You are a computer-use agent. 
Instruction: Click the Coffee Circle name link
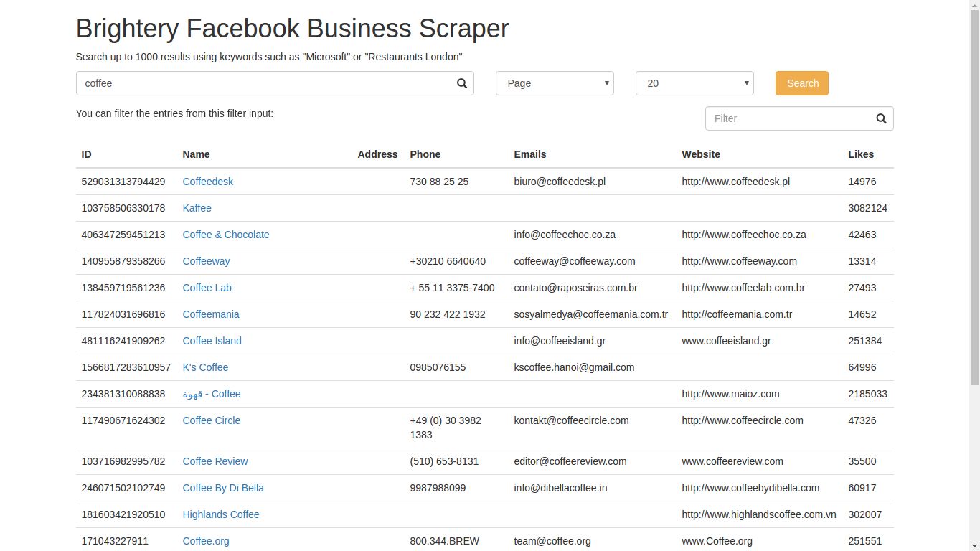coord(212,420)
